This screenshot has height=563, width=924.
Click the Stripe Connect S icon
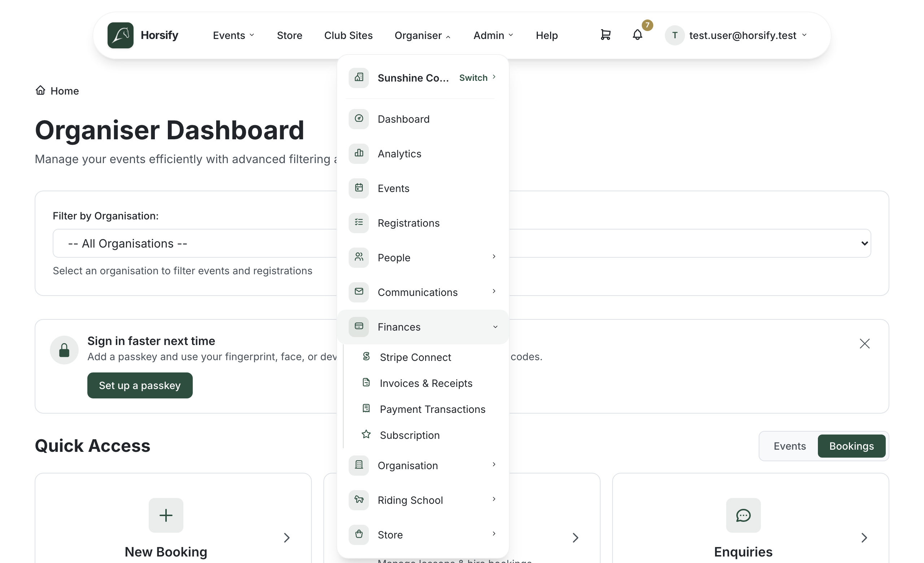[x=366, y=357]
